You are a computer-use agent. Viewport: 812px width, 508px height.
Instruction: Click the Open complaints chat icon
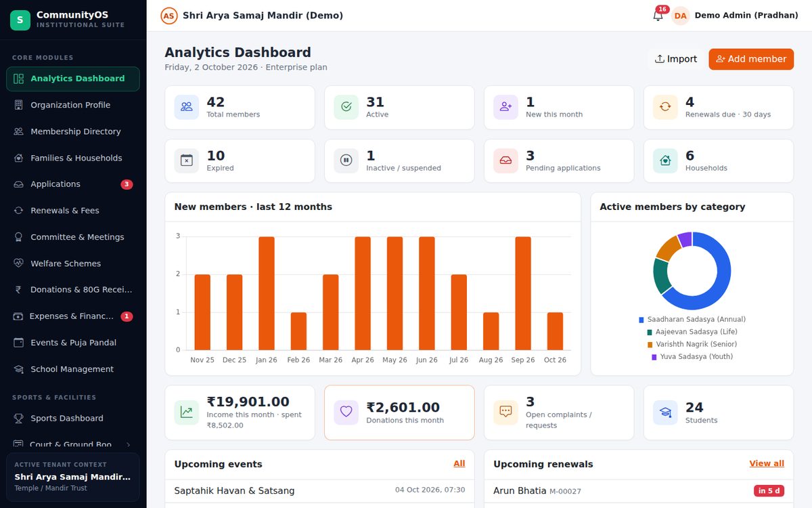(506, 412)
